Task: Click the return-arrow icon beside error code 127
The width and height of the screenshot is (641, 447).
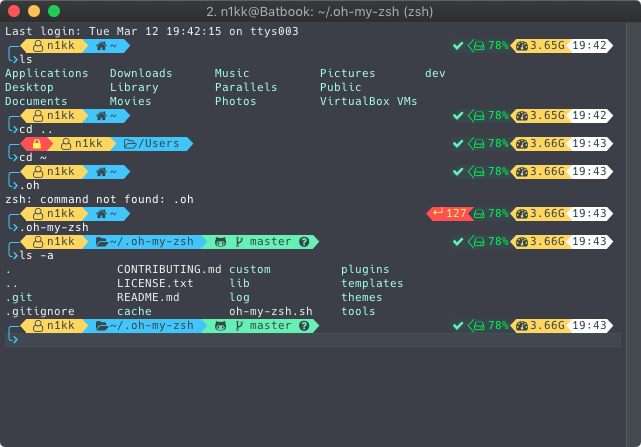Action: 438,213
